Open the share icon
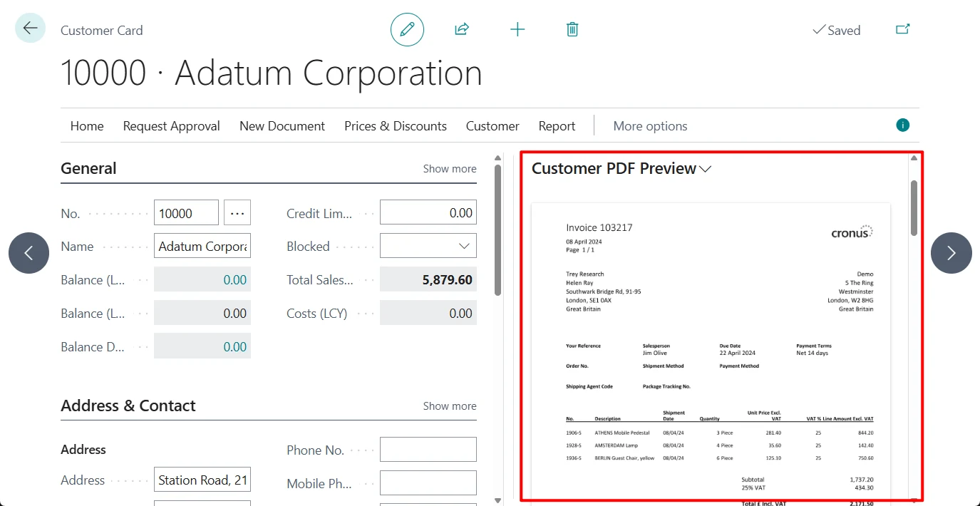Viewport: 980px width, 506px height. pos(462,29)
